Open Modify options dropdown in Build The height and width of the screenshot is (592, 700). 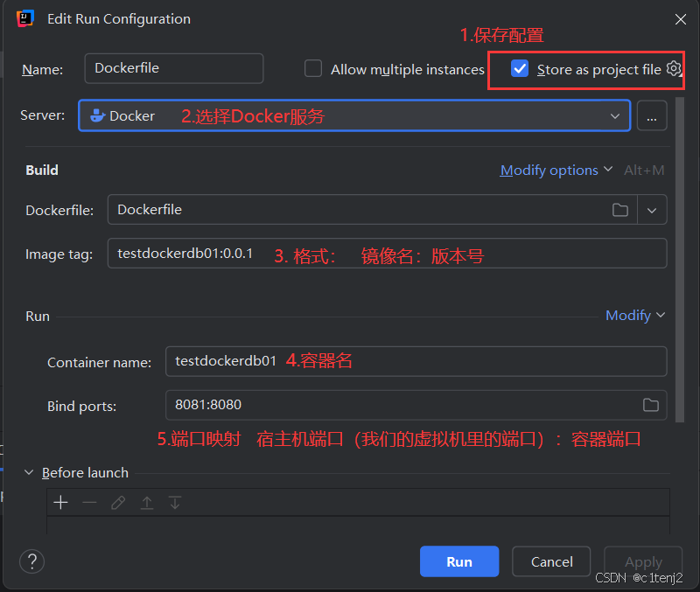coord(556,170)
